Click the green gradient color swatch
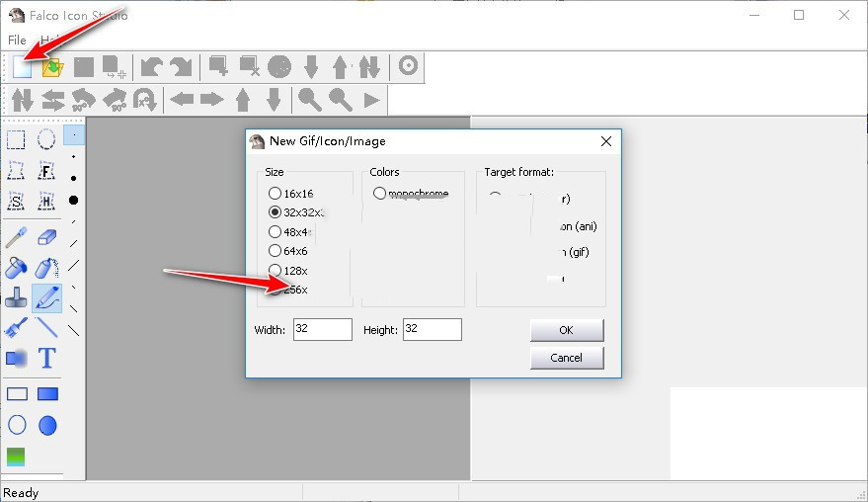 click(x=16, y=457)
